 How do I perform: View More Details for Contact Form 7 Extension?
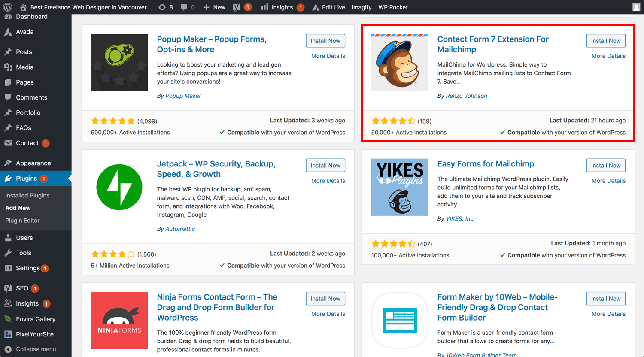click(x=608, y=56)
